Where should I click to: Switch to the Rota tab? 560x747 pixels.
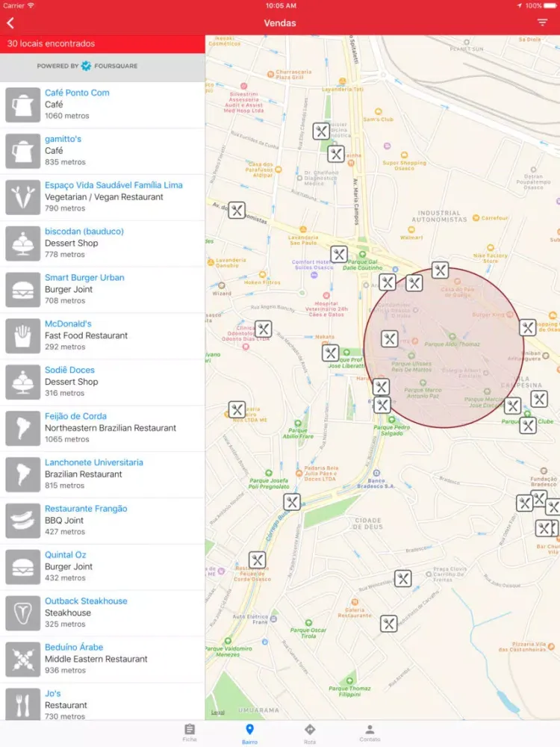click(310, 734)
